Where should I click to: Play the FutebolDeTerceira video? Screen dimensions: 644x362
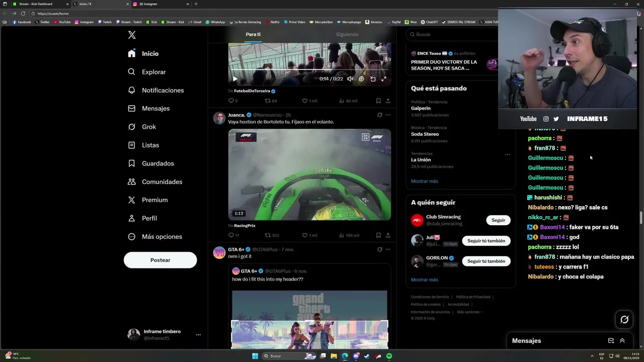(235, 79)
